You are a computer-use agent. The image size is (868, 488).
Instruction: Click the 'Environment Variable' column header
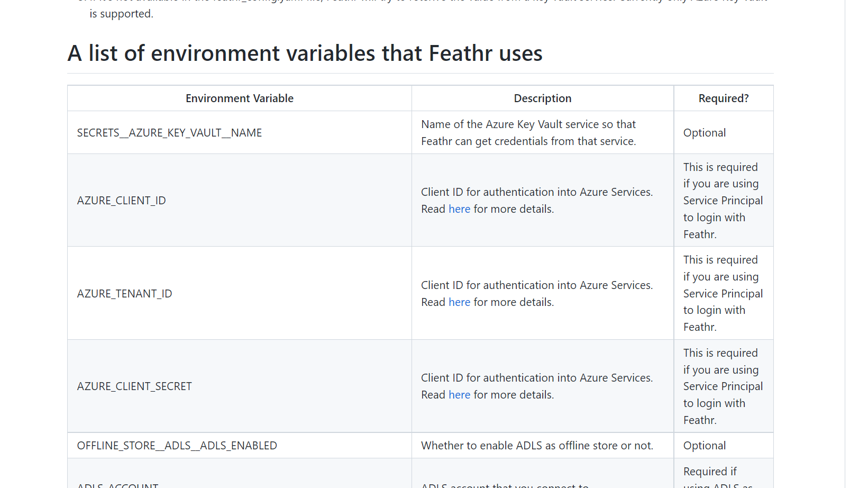pos(240,98)
